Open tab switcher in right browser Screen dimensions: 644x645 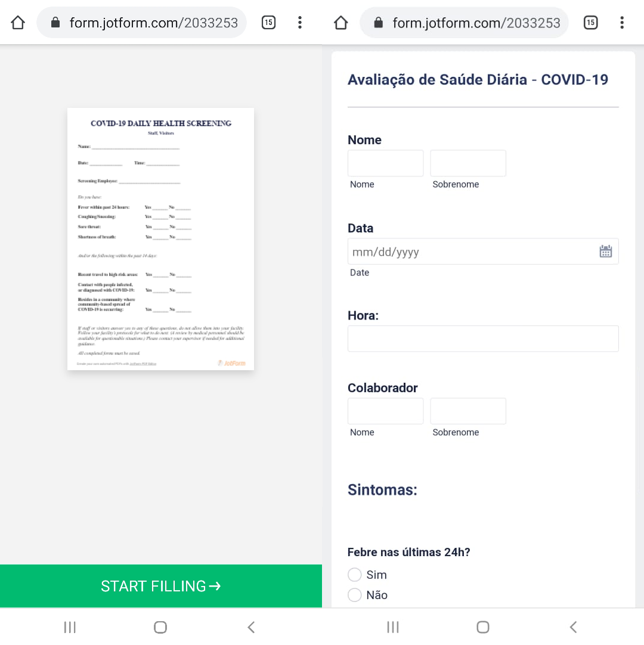590,23
